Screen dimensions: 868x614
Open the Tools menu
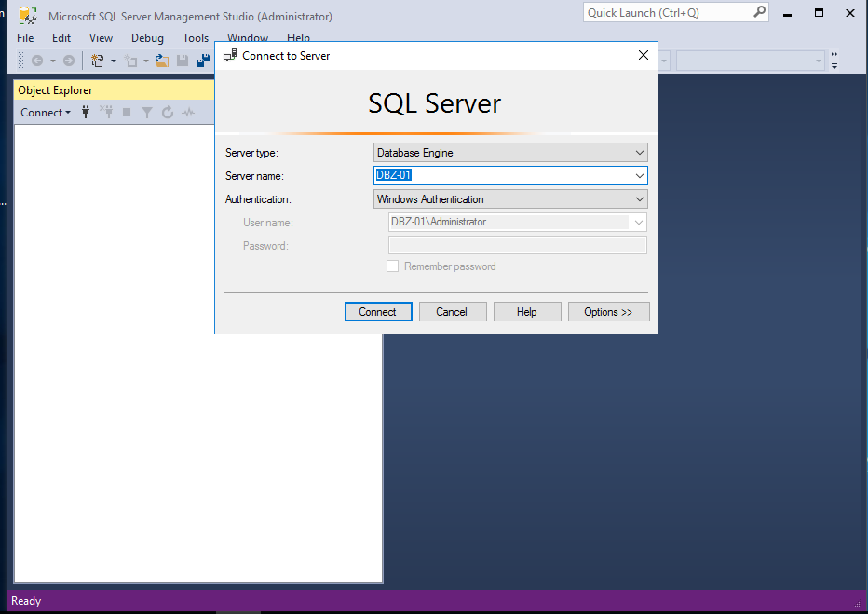pos(196,37)
